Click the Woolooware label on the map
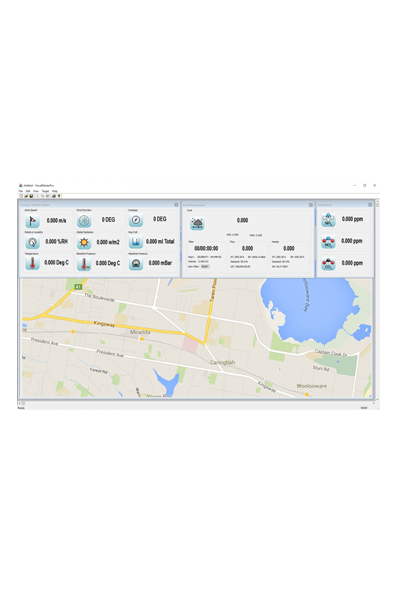Screen dimensions: 401x600 coord(312,386)
